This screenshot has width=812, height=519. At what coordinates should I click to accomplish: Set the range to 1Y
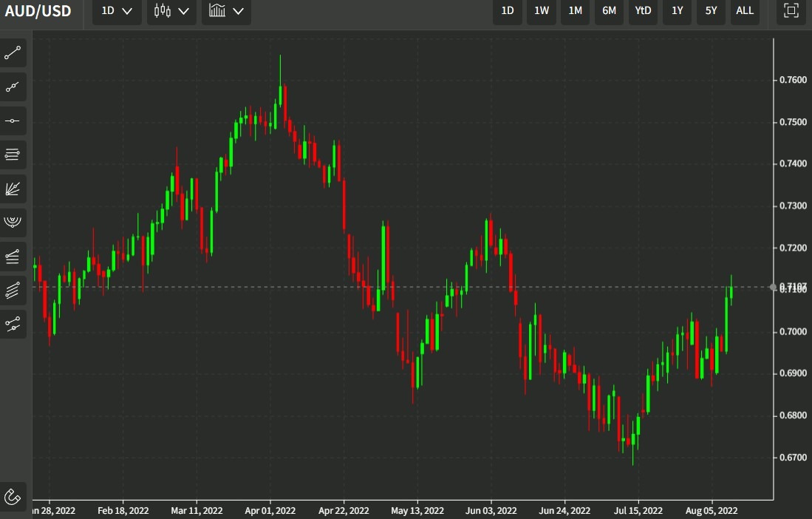(x=678, y=11)
